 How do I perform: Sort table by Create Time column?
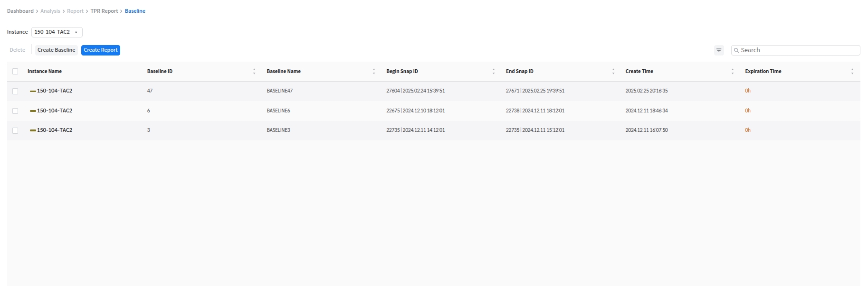pyautogui.click(x=733, y=72)
